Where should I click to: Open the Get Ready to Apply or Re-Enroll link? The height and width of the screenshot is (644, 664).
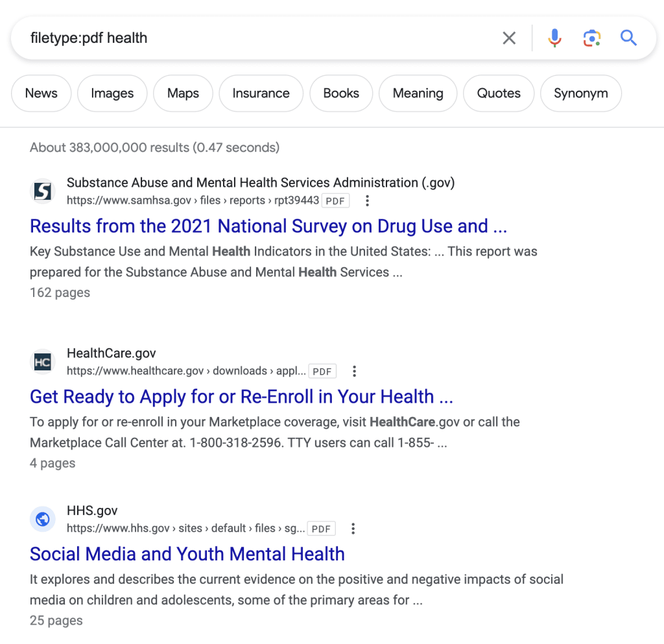tap(241, 397)
